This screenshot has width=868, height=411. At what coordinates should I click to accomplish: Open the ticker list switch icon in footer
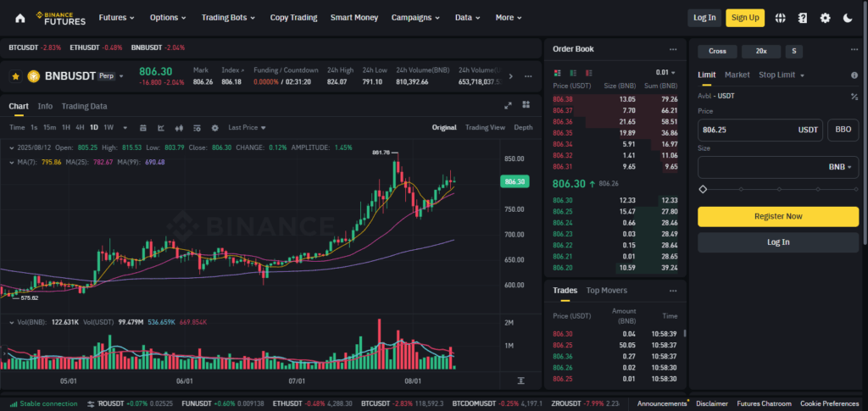tap(91, 404)
